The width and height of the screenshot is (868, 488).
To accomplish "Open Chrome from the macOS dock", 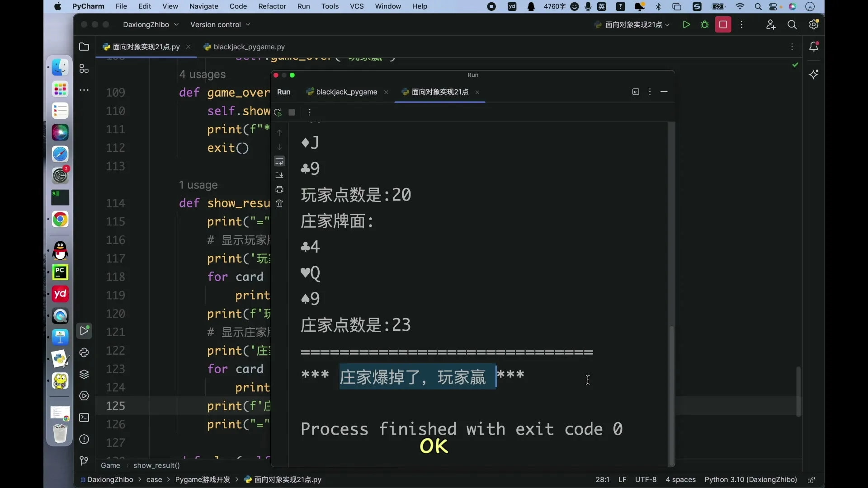I will click(x=60, y=220).
